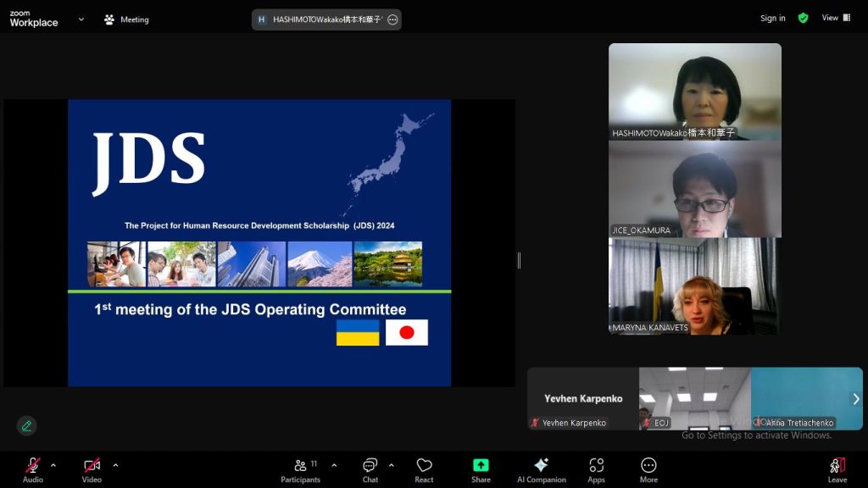
Task: Click the muted mic icon for Yevhen Karpenko
Action: pos(535,423)
